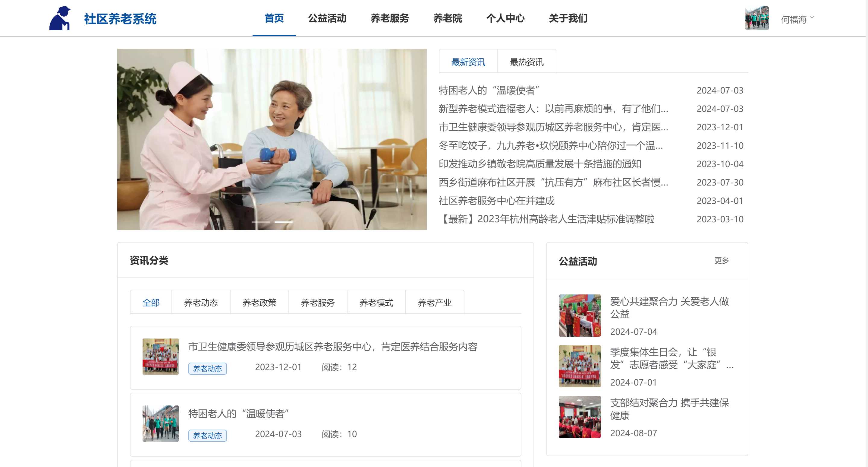The width and height of the screenshot is (868, 467).
Task: Open thumbnail of 爱心共建聚合力 activity
Action: [579, 315]
